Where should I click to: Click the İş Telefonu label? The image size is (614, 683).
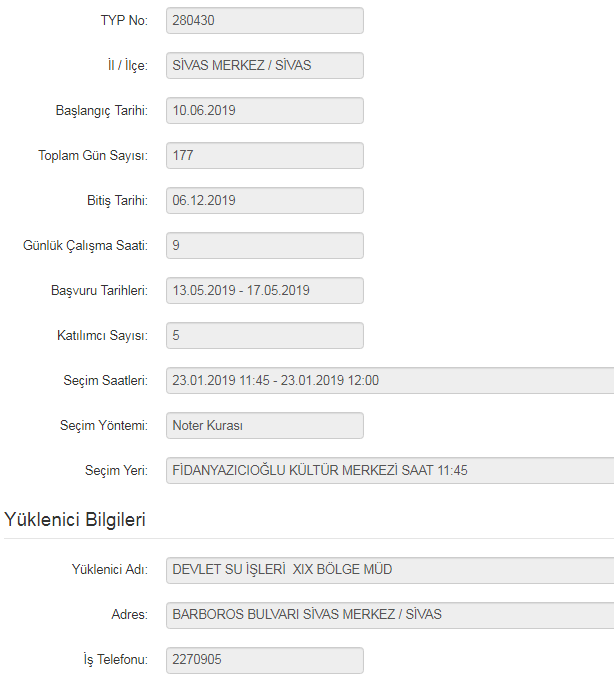(116, 660)
